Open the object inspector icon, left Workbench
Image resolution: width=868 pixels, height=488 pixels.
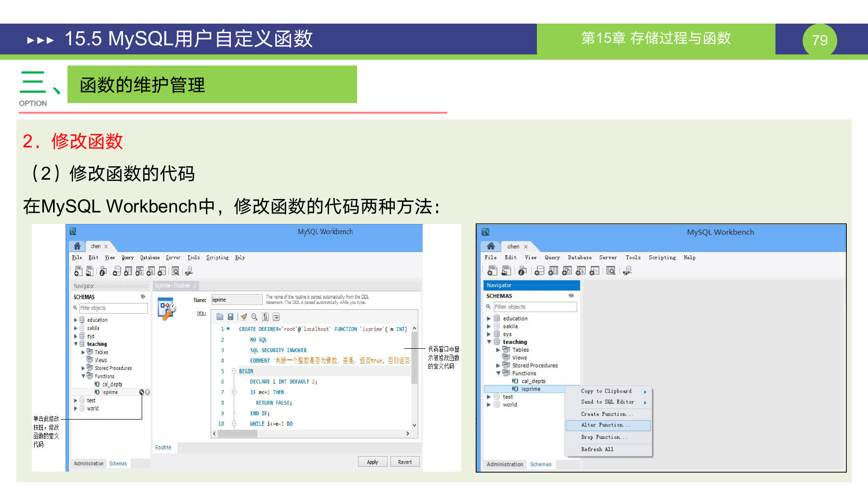tap(103, 271)
